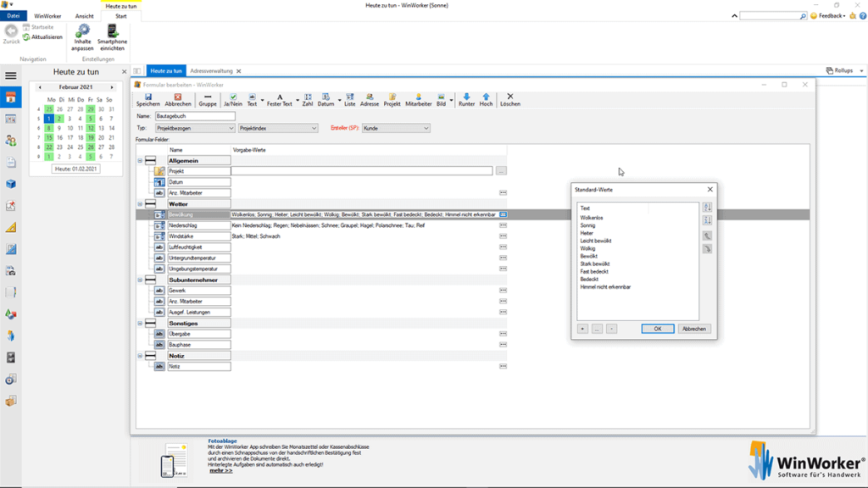Sort standard values ascending A to Z
The height and width of the screenshot is (488, 868).
[x=708, y=208]
